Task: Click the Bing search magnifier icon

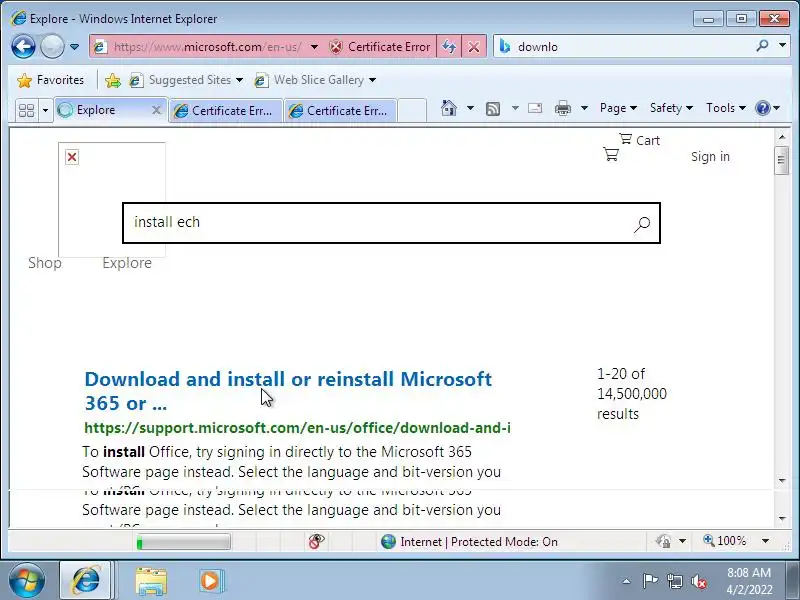Action: tap(762, 46)
